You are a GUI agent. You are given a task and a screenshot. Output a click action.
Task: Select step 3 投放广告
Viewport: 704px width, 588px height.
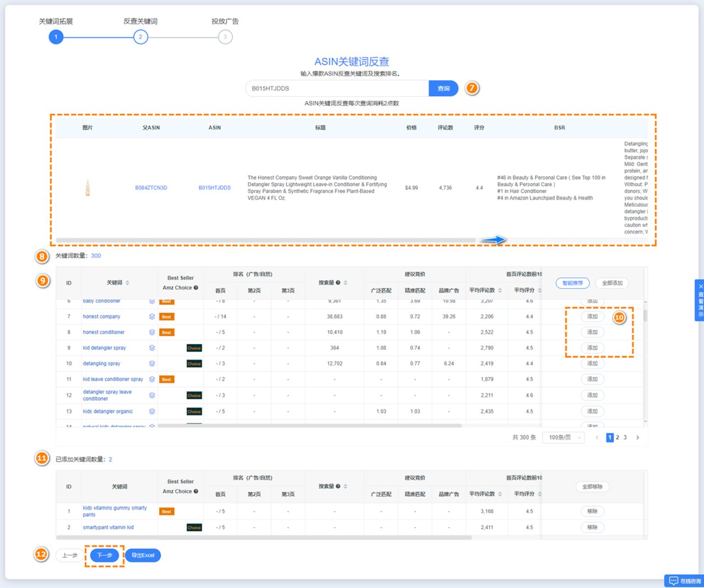coord(225,37)
